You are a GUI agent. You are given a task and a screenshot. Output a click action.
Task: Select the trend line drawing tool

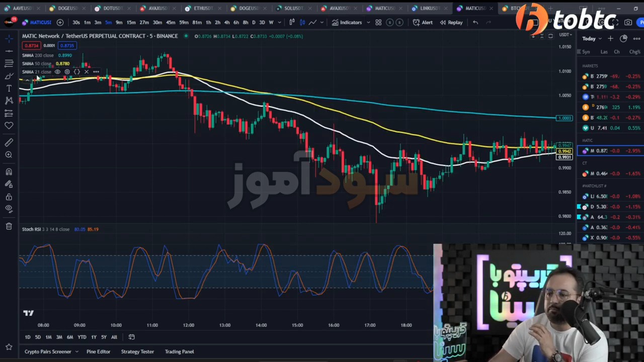[9, 51]
